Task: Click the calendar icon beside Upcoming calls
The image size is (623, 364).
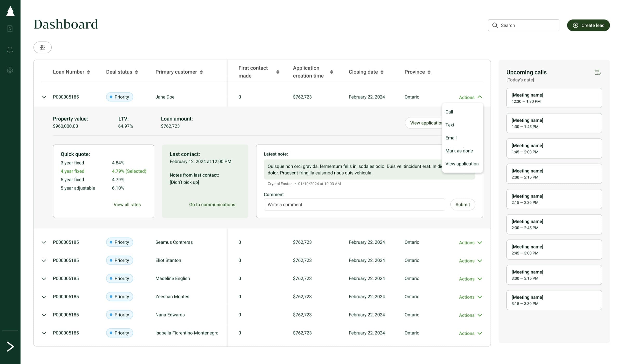Action: 598,72
